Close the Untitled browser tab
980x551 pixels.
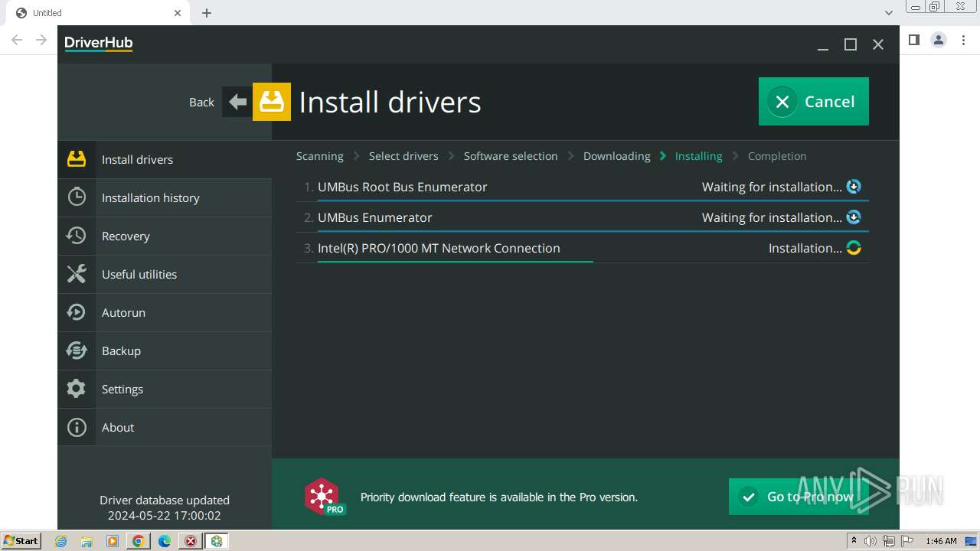[x=178, y=13]
